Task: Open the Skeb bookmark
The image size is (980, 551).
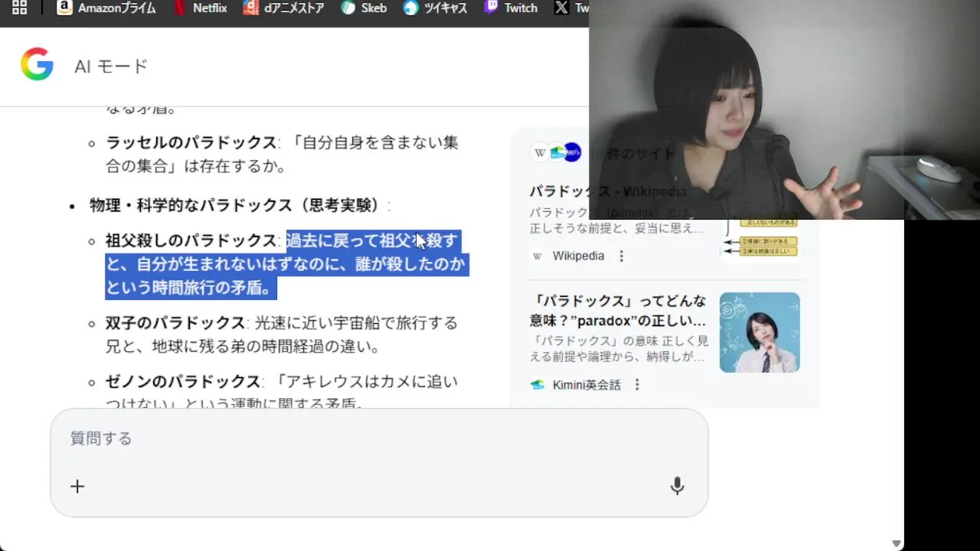Action: pos(364,8)
